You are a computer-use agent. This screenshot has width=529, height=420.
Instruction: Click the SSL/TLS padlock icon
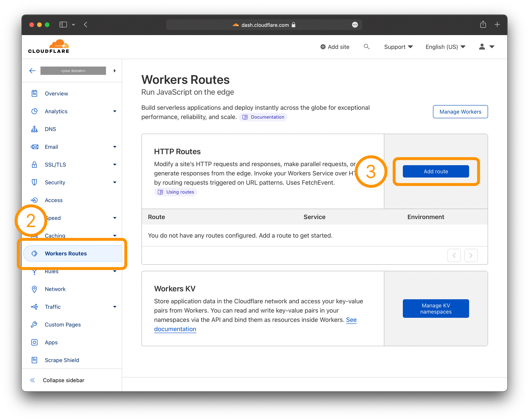pos(34,164)
